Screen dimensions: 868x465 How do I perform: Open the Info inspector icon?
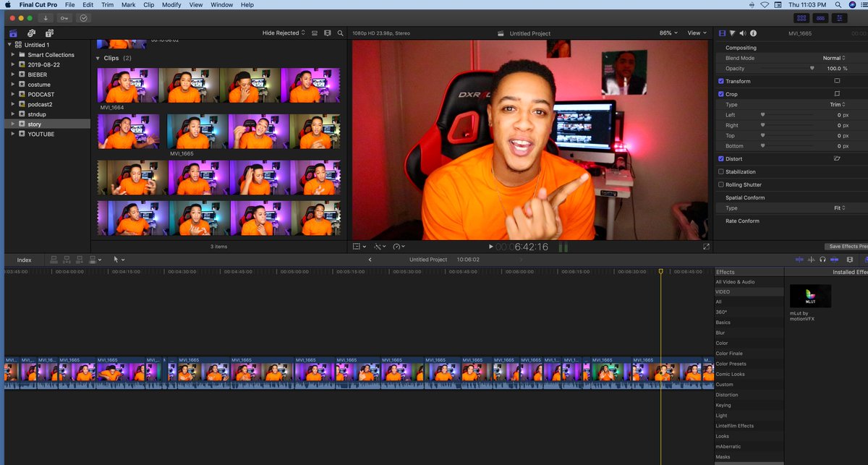(754, 33)
